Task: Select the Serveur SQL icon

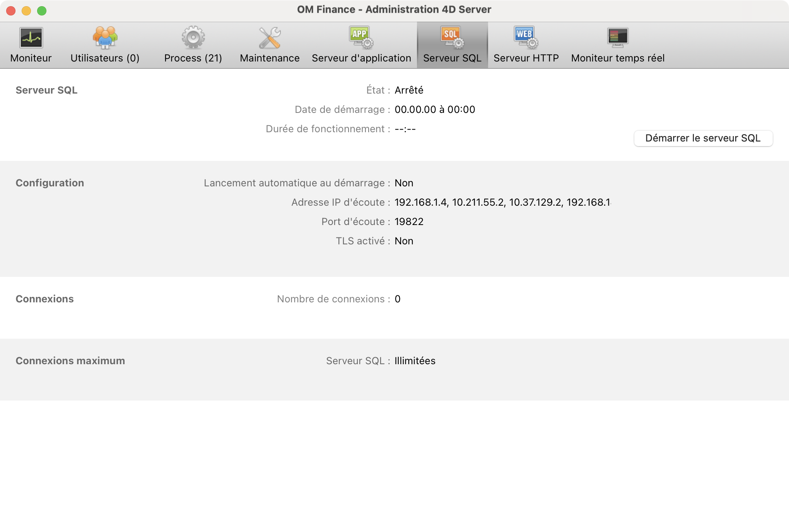Action: click(x=452, y=38)
